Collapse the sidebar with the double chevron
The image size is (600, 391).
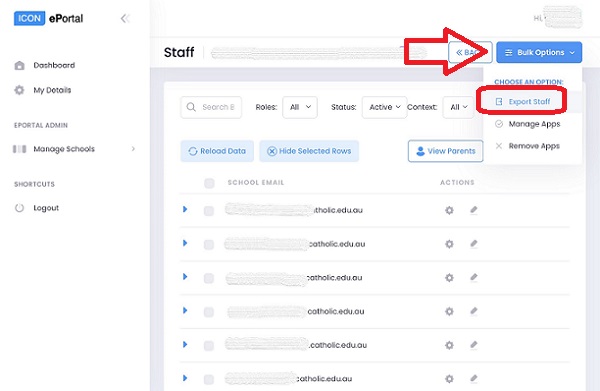click(x=125, y=18)
